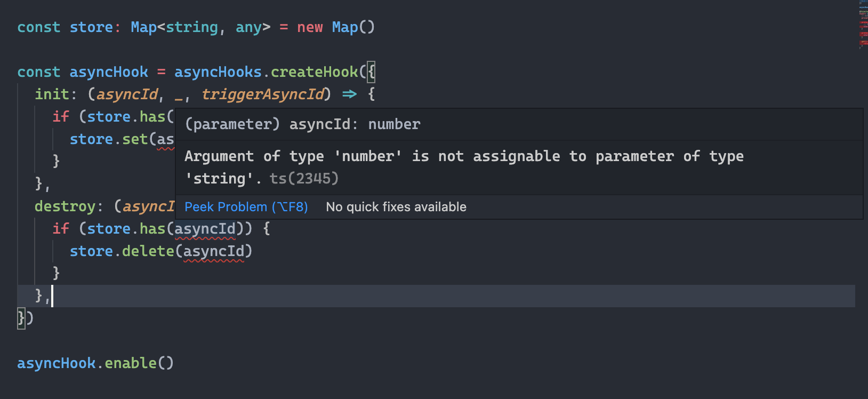Click the triggerAsyncId parameter
868x399 pixels.
pos(263,94)
